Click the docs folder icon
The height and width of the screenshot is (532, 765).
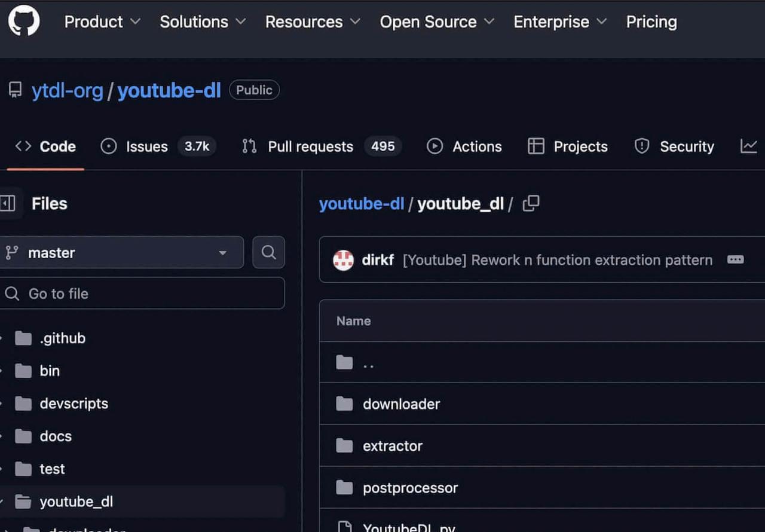pos(23,436)
